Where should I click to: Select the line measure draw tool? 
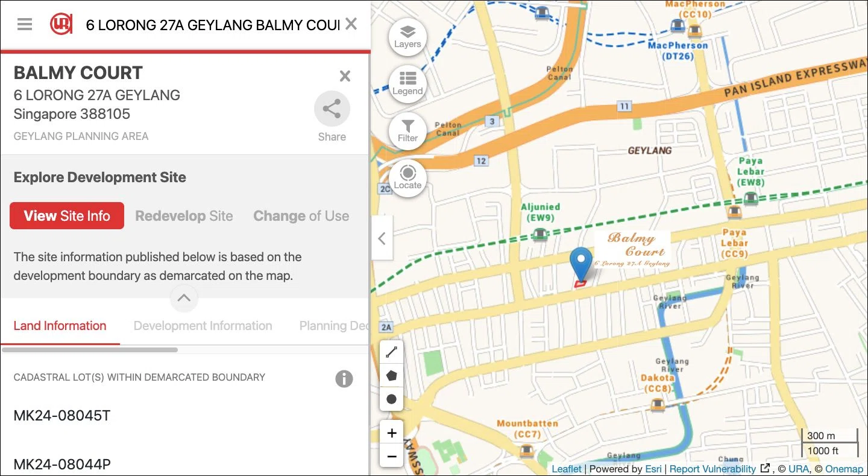tap(391, 352)
